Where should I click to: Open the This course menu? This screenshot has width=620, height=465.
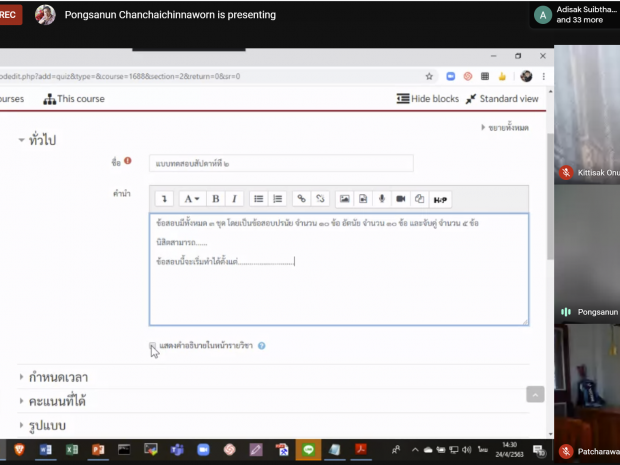[x=73, y=99]
